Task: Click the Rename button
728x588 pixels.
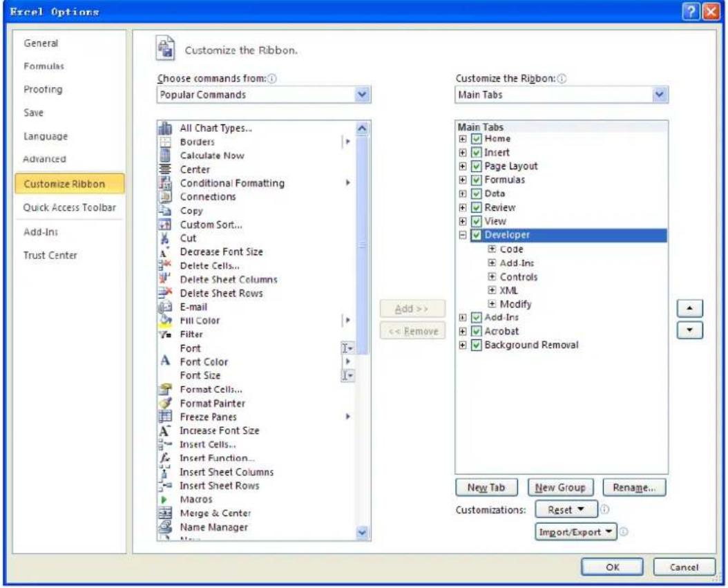Action: tap(634, 488)
